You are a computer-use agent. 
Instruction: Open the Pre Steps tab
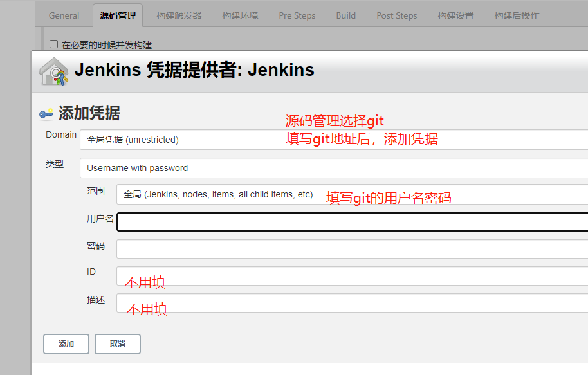click(x=297, y=15)
